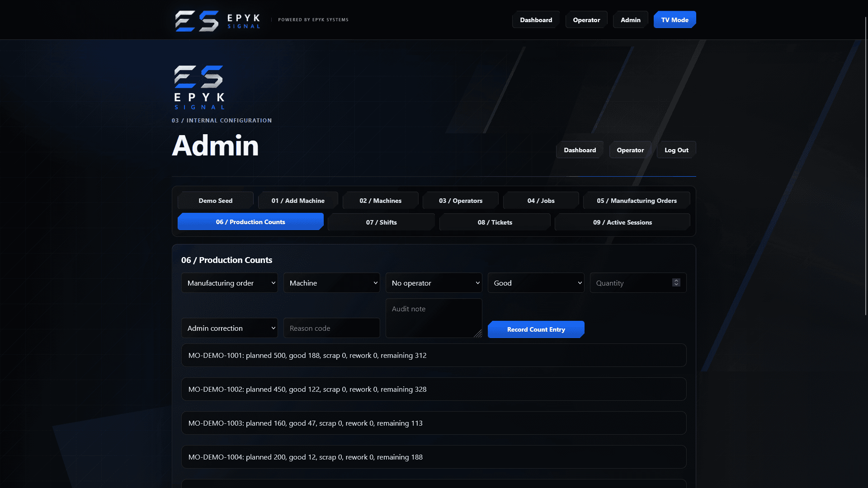Select 06 / Production Counts tab
The height and width of the screenshot is (488, 868).
(250, 222)
